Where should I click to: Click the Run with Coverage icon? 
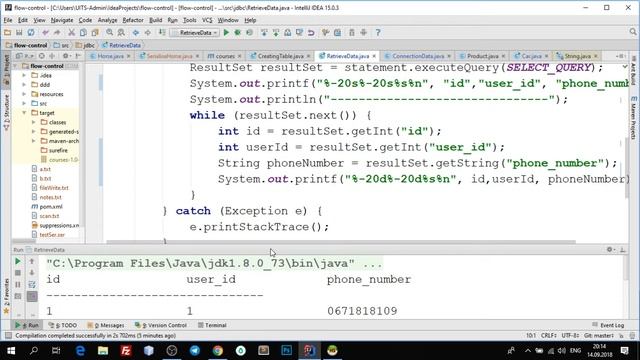pos(249,33)
